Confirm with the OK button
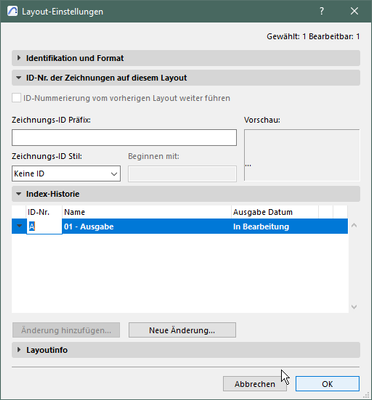The image size is (372, 400). tap(327, 384)
